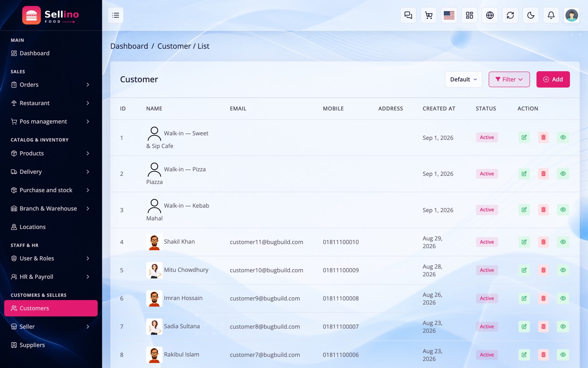Image resolution: width=588 pixels, height=368 pixels.
Task: Delete the Mitu Chowdhury customer
Action: pos(543,270)
